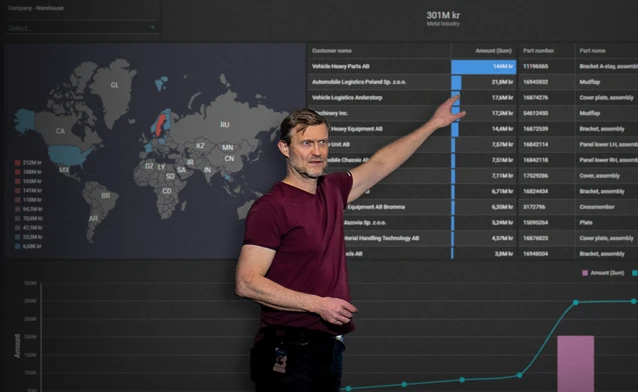Click the 6,35M kr amount cell

pyautogui.click(x=484, y=207)
